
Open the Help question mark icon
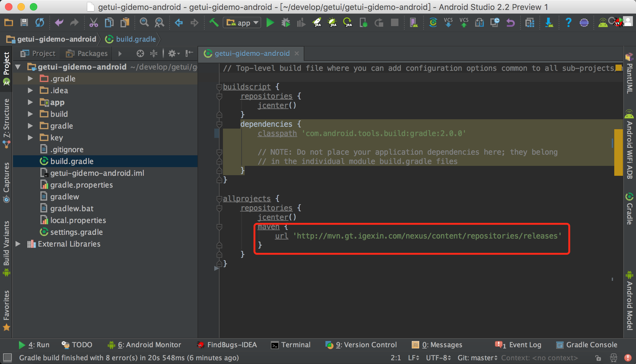pyautogui.click(x=568, y=23)
